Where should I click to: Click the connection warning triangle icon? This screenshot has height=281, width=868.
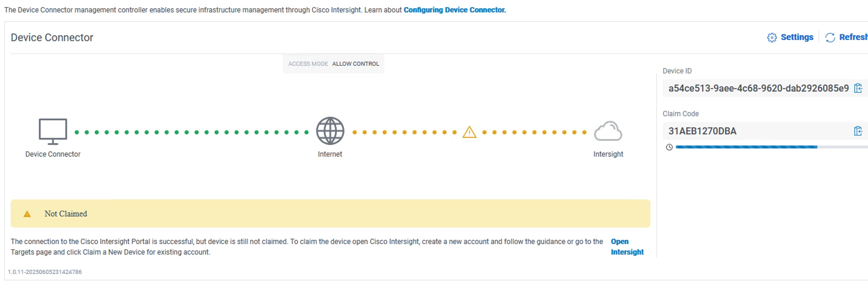469,132
